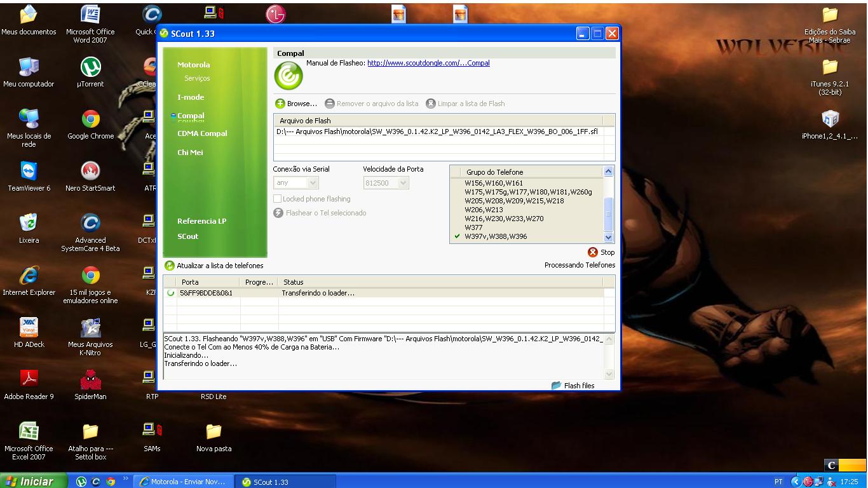Open the Flash files folder link
This screenshot has width=868, height=488.
pos(573,386)
